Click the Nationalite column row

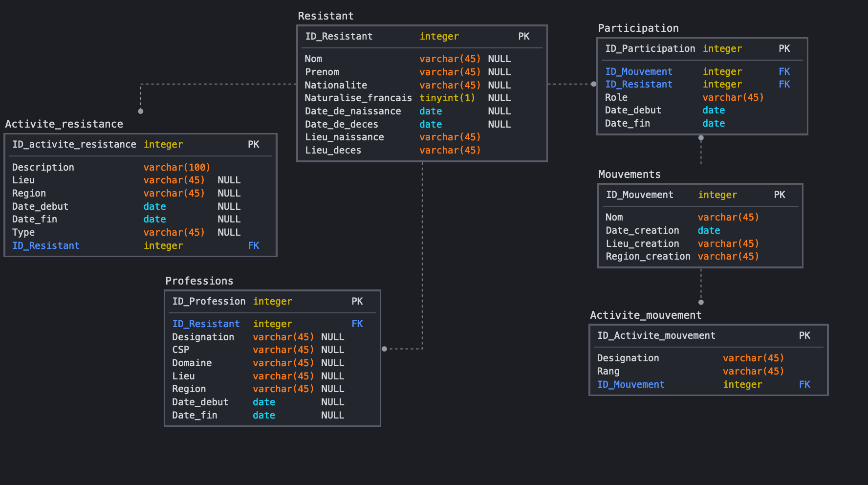coord(422,85)
